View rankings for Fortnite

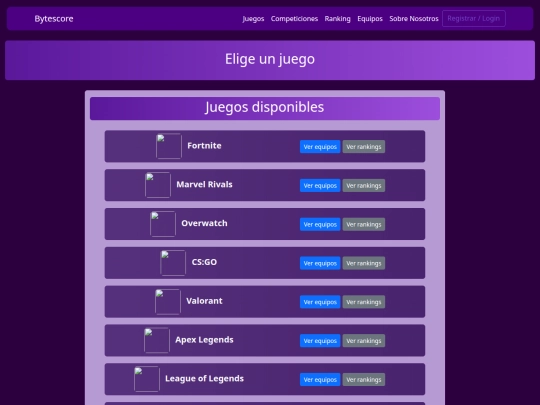(x=364, y=147)
